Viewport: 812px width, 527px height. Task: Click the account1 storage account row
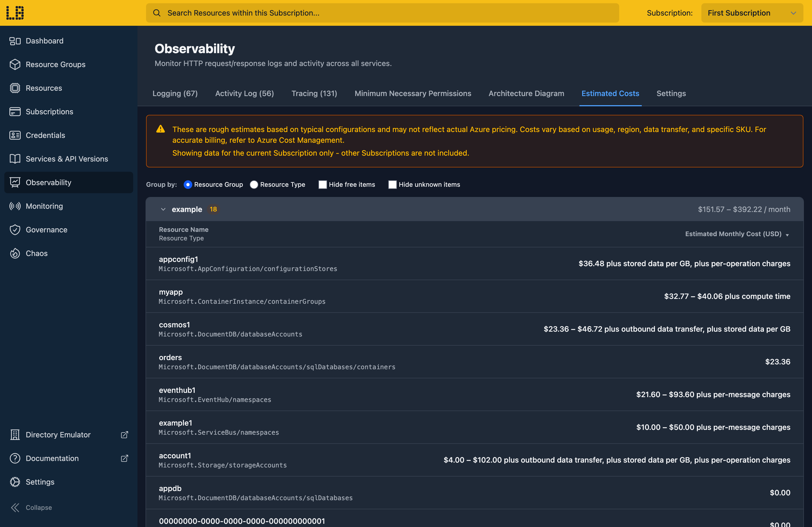[x=474, y=460]
